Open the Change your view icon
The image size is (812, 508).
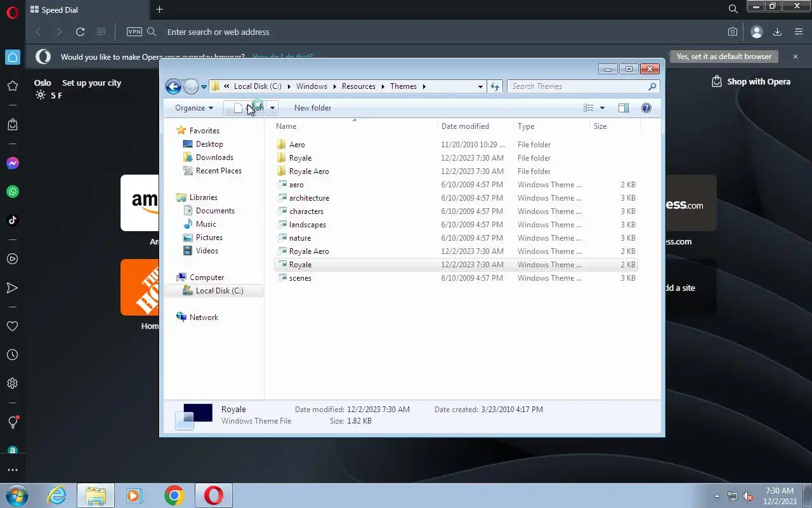click(589, 108)
